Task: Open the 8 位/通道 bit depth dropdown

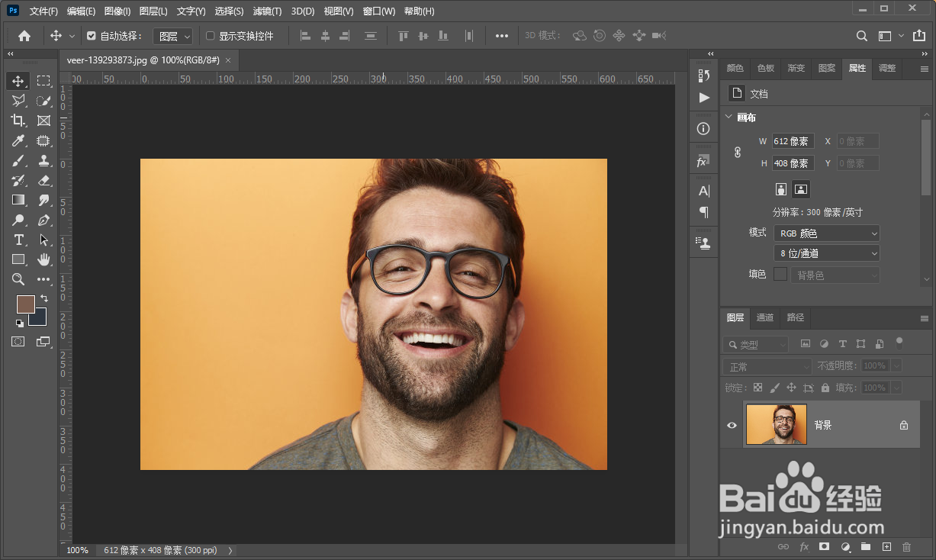Action: 826,253
